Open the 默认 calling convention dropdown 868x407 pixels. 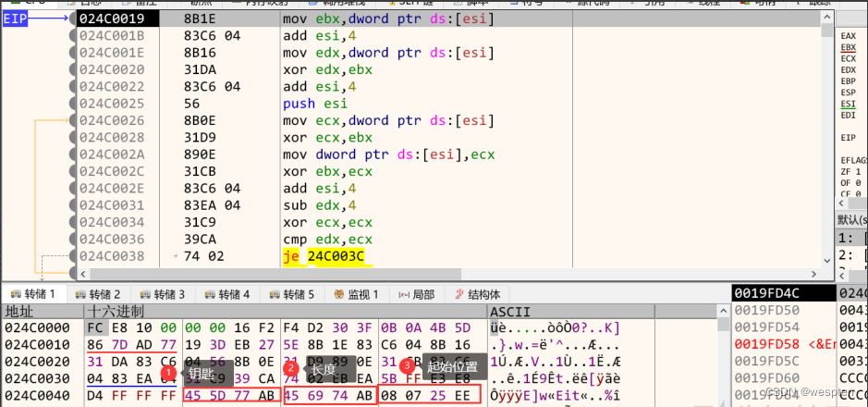(850, 219)
